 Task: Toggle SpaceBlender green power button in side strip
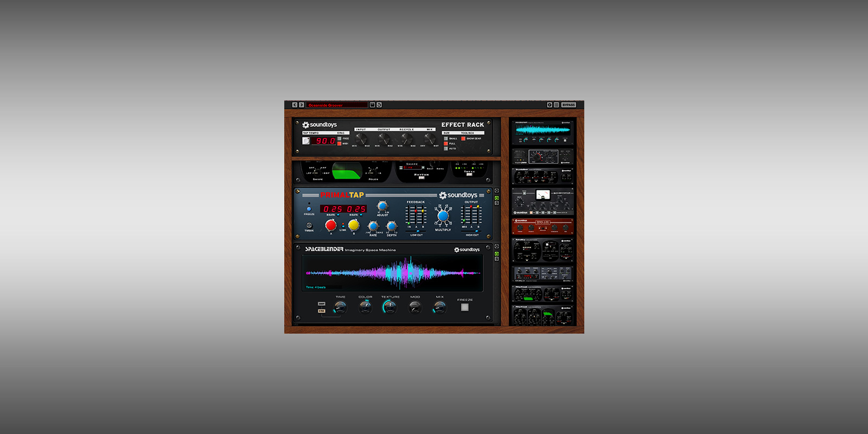(496, 254)
